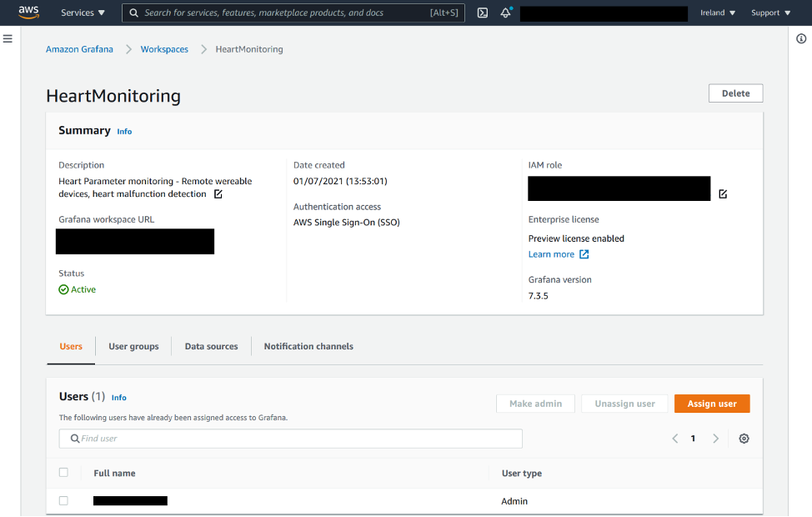Switch to the Users tab
This screenshot has height=517, width=812.
pos(71,347)
